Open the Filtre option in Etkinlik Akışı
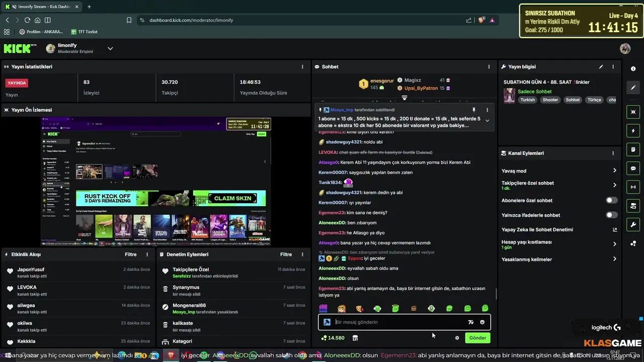Screen dimensions: 644x362 (130, 254)
